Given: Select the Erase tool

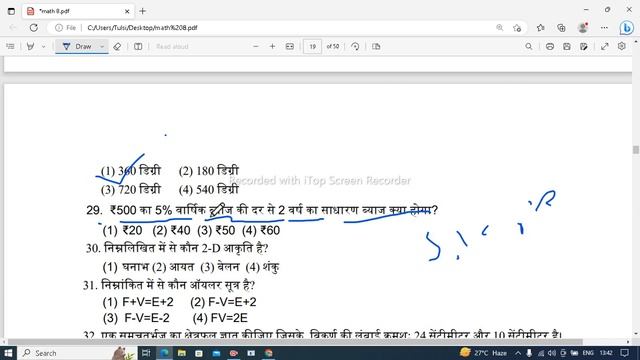Looking at the screenshot, I should coord(117,47).
